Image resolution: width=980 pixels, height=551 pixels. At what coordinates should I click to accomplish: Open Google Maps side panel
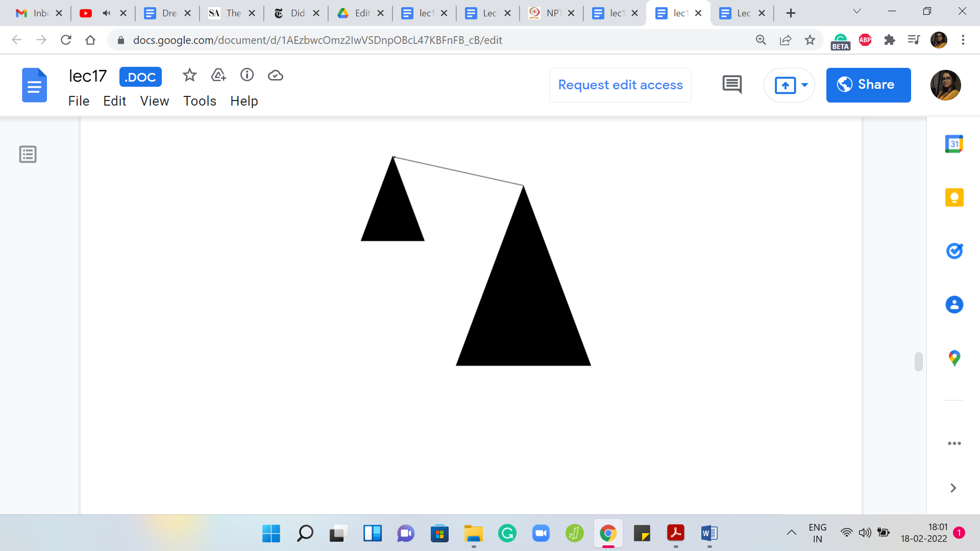coord(954,358)
